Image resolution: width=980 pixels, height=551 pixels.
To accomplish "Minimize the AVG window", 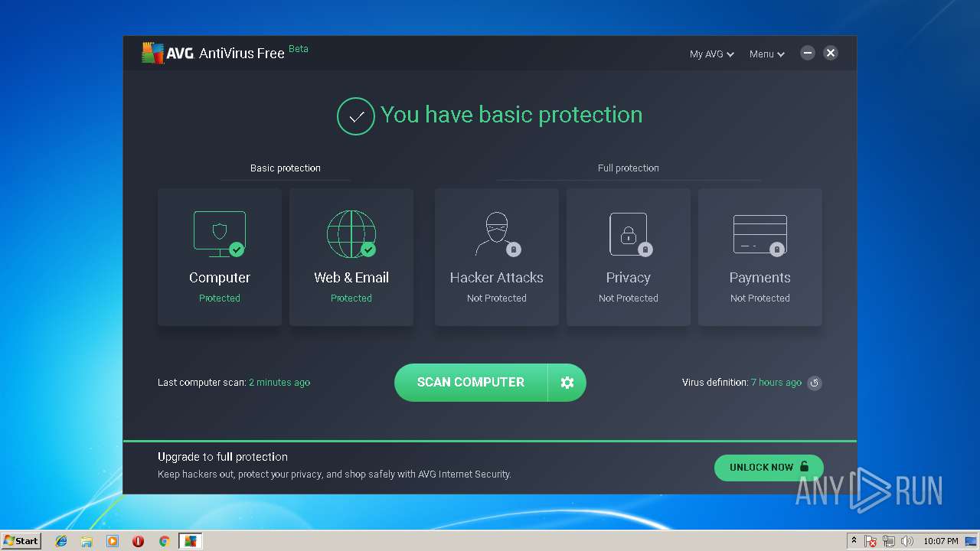I will click(808, 53).
